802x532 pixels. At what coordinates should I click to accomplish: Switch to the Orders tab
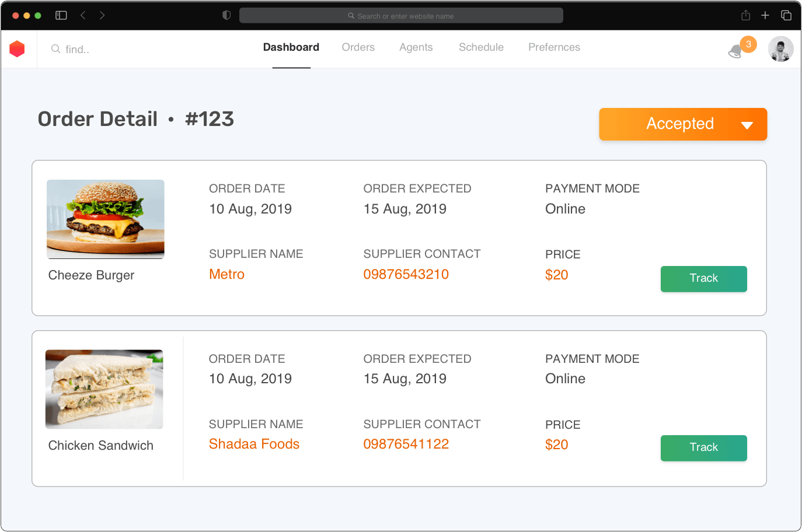click(x=358, y=47)
